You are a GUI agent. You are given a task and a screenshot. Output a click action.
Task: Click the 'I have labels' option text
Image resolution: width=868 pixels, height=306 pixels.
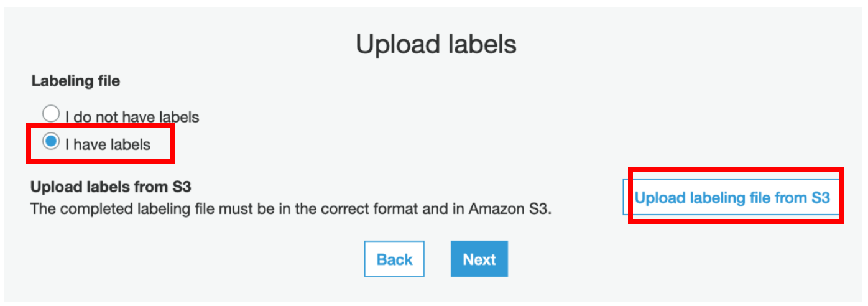108,145
